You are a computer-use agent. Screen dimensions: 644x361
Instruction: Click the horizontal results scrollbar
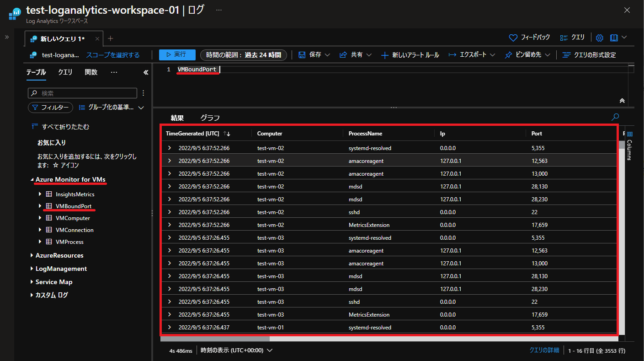tap(215, 339)
